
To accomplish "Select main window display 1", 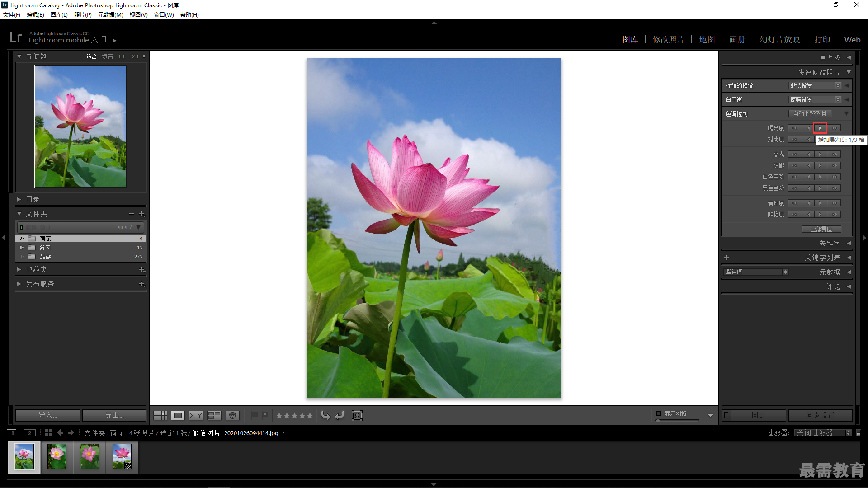I will [x=13, y=433].
